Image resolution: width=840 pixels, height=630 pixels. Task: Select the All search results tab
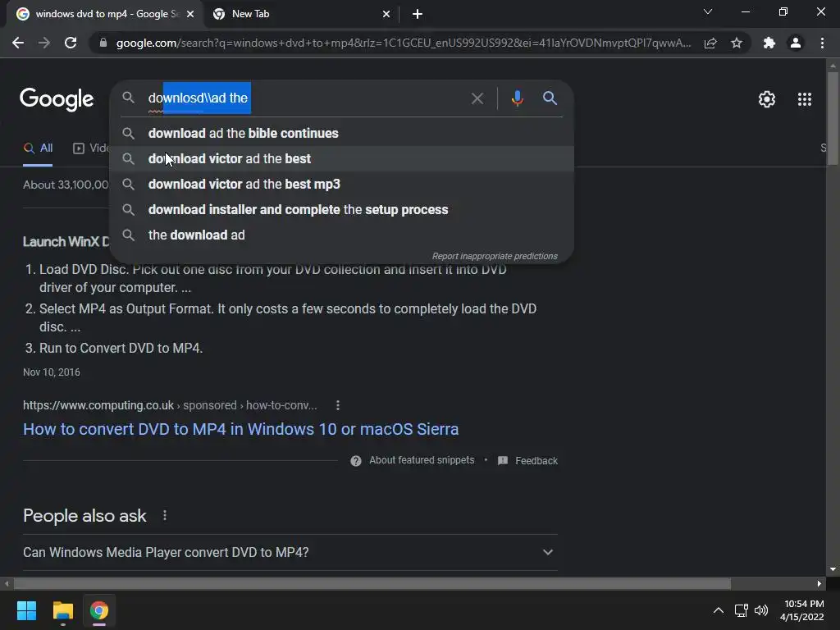click(x=38, y=148)
